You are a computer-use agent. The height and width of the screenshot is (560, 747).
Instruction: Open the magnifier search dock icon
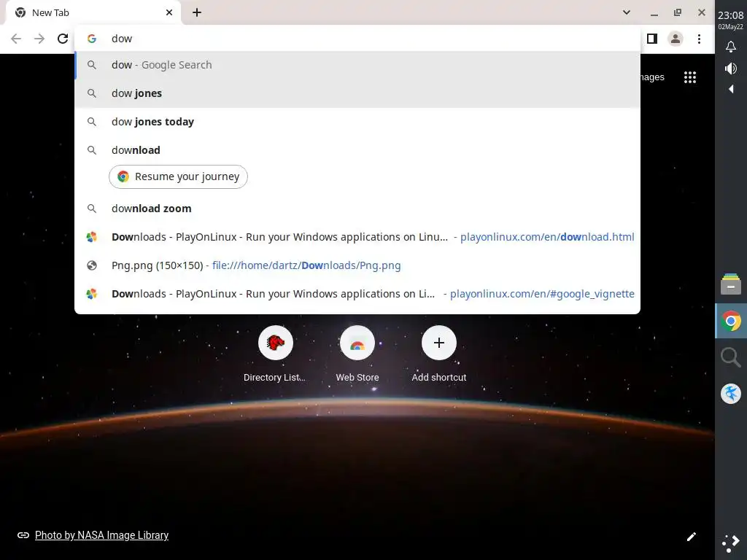tap(731, 357)
